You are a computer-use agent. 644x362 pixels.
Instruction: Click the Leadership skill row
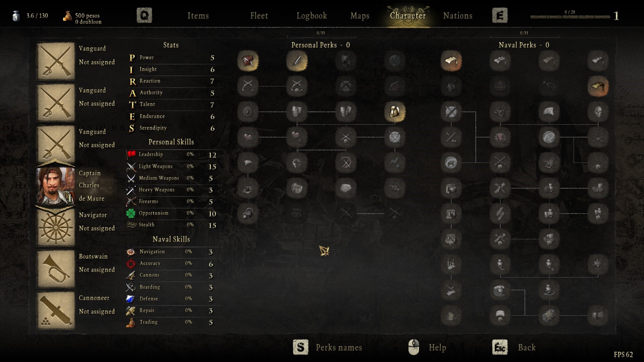[x=172, y=154]
